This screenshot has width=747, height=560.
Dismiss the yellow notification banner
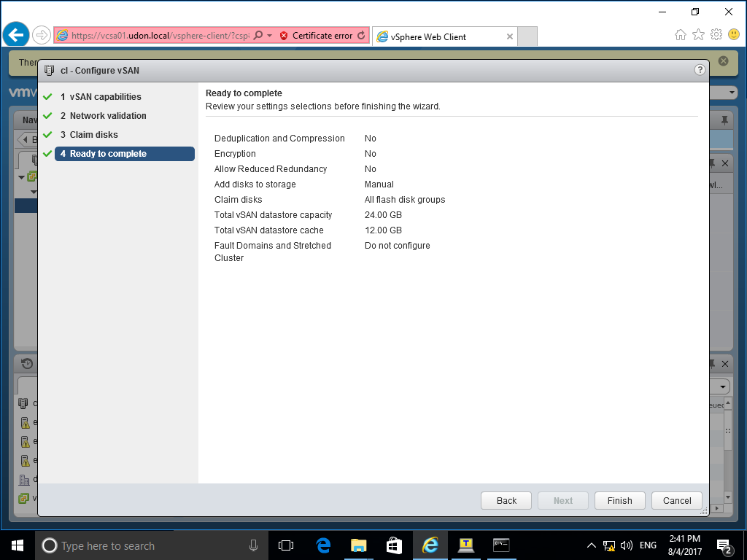pos(723,61)
